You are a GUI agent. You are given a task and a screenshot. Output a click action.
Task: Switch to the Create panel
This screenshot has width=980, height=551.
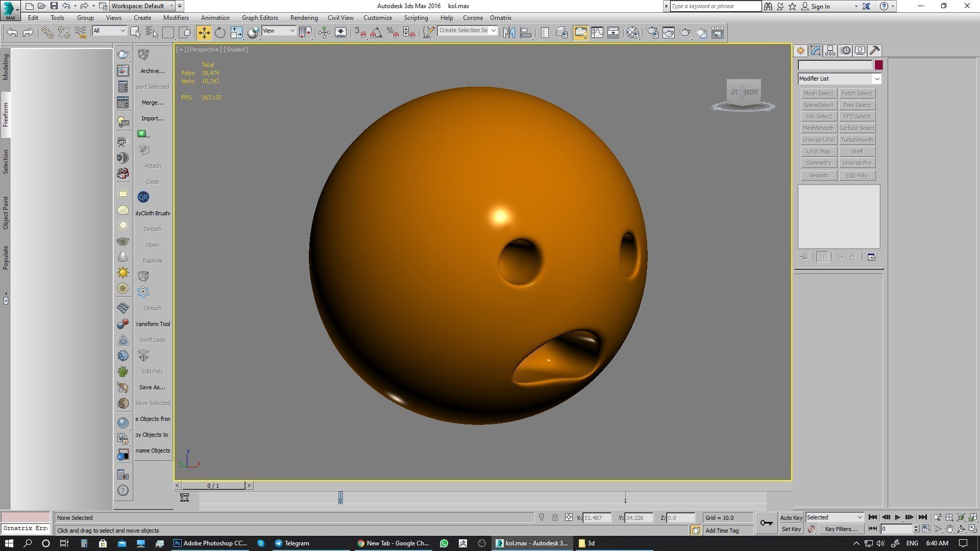(x=800, y=51)
